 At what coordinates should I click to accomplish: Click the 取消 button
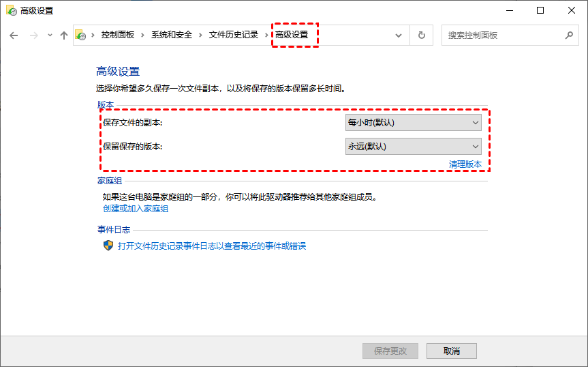(452, 351)
